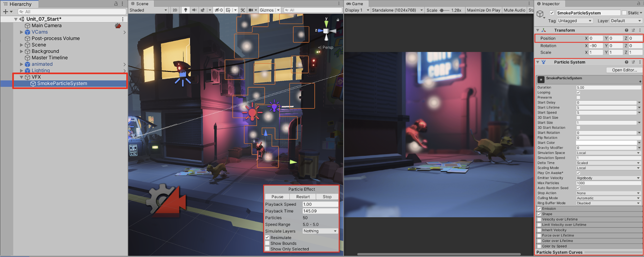Viewport: 644px width, 257px height.
Task: Expand the VCams object in Hierarchy
Action: click(22, 32)
